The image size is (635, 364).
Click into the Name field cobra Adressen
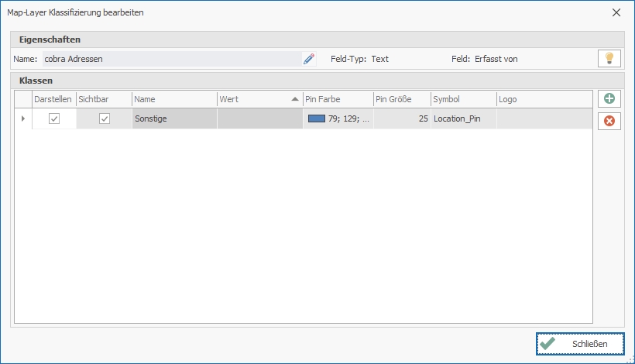[170, 59]
